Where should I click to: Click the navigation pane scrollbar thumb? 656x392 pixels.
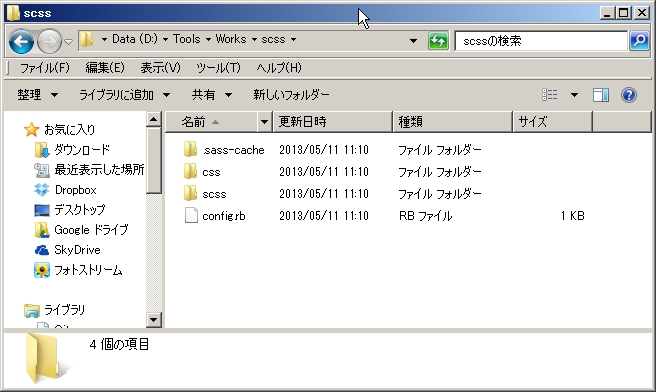(x=154, y=161)
